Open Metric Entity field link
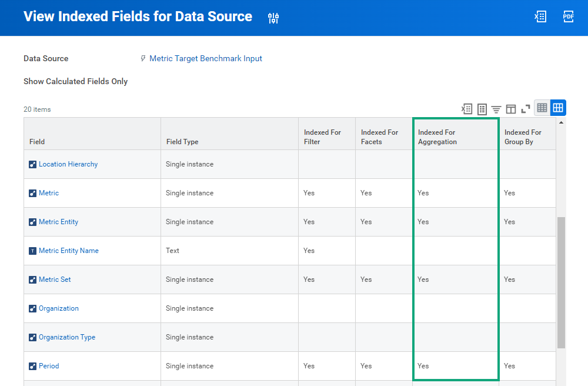The height and width of the screenshot is (386, 588). coord(58,222)
